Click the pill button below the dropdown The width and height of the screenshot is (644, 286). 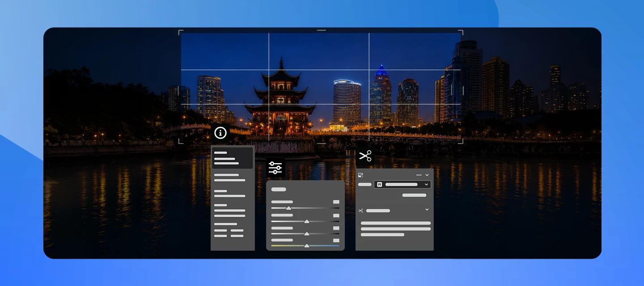point(414,195)
